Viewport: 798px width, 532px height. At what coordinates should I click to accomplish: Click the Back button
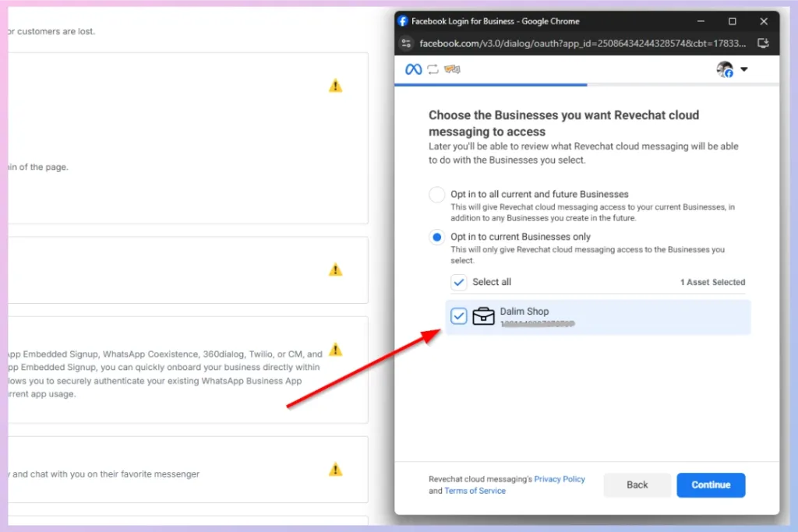click(x=637, y=484)
